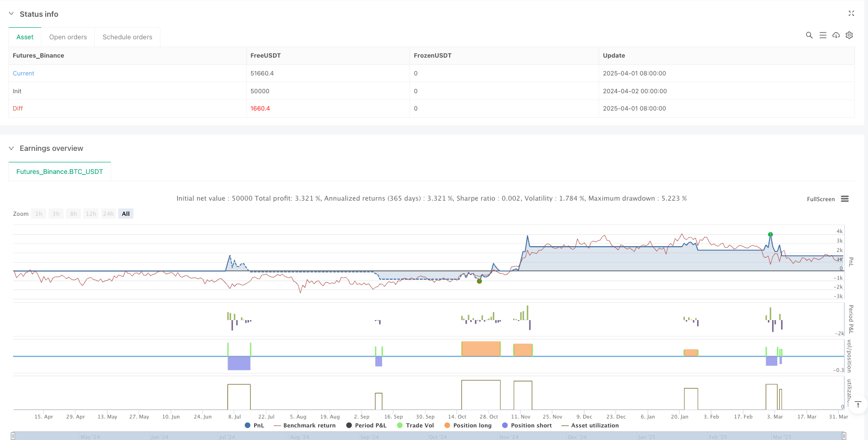
Task: Click the FullScreen button
Action: [820, 199]
